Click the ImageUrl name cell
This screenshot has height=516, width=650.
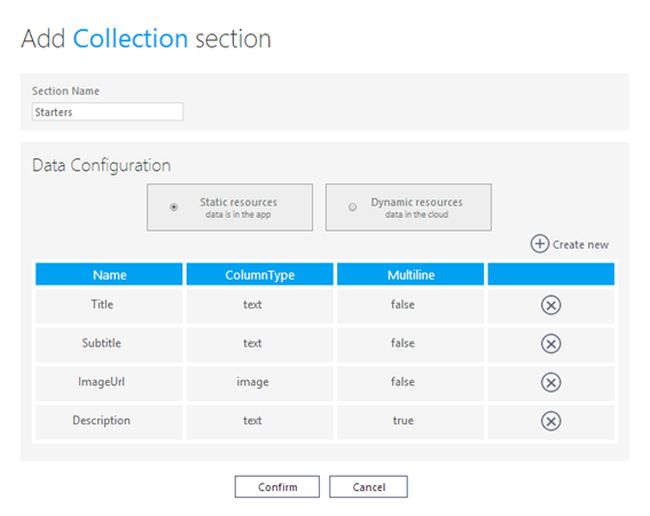coord(102,381)
